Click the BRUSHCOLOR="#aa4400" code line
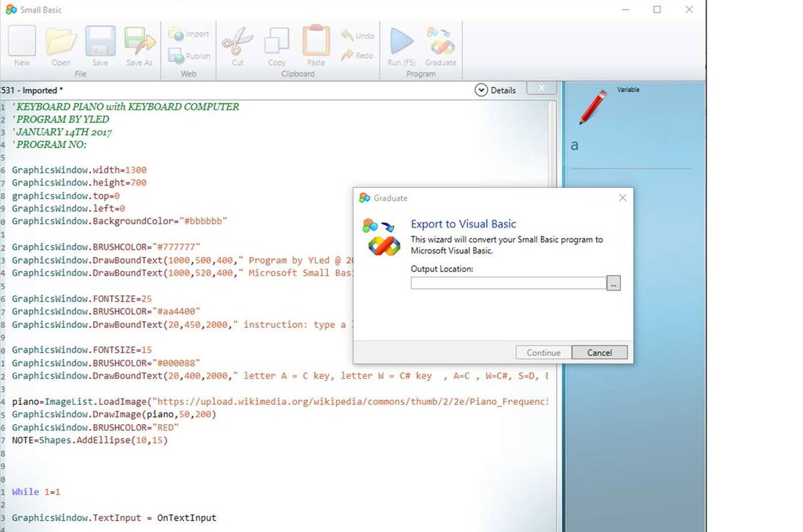The width and height of the screenshot is (803, 532). (x=106, y=311)
